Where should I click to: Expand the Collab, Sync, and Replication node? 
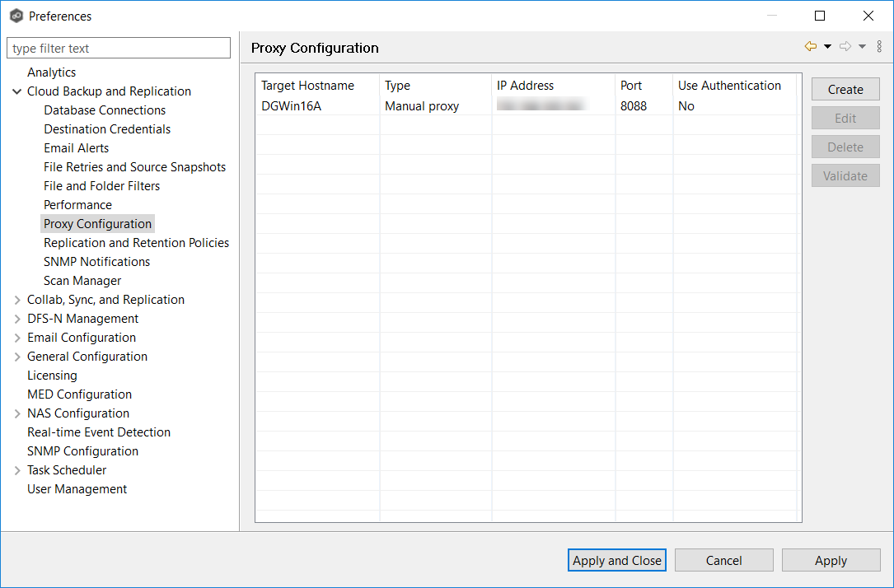pyautogui.click(x=17, y=300)
